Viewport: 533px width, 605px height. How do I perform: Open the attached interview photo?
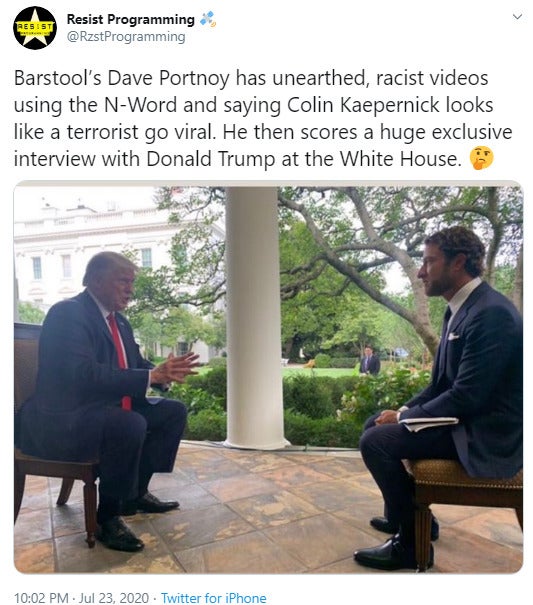point(268,377)
